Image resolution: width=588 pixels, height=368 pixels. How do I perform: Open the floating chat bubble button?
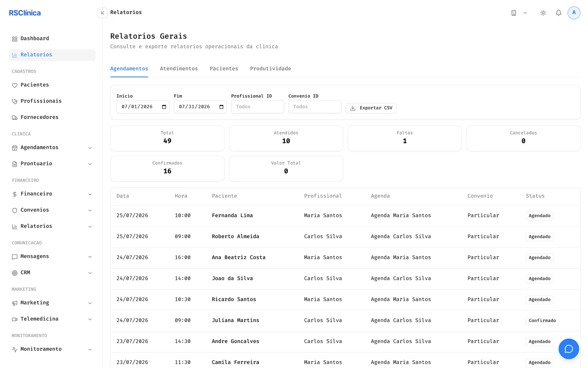[569, 349]
